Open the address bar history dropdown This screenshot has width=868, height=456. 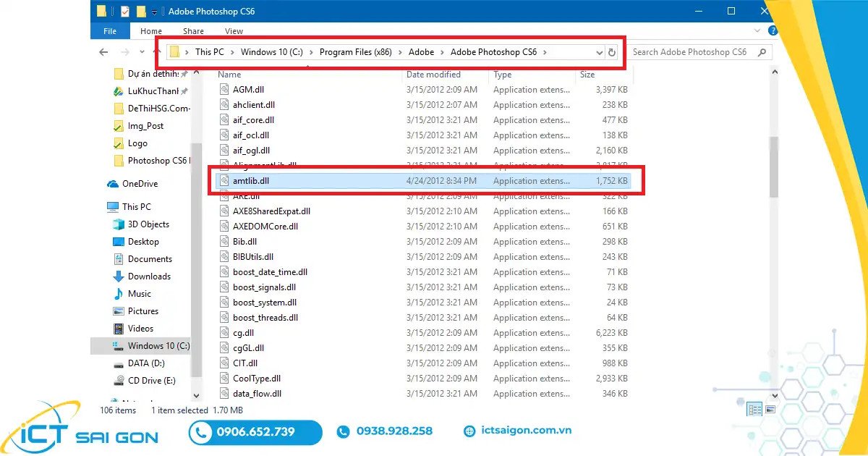[599, 51]
